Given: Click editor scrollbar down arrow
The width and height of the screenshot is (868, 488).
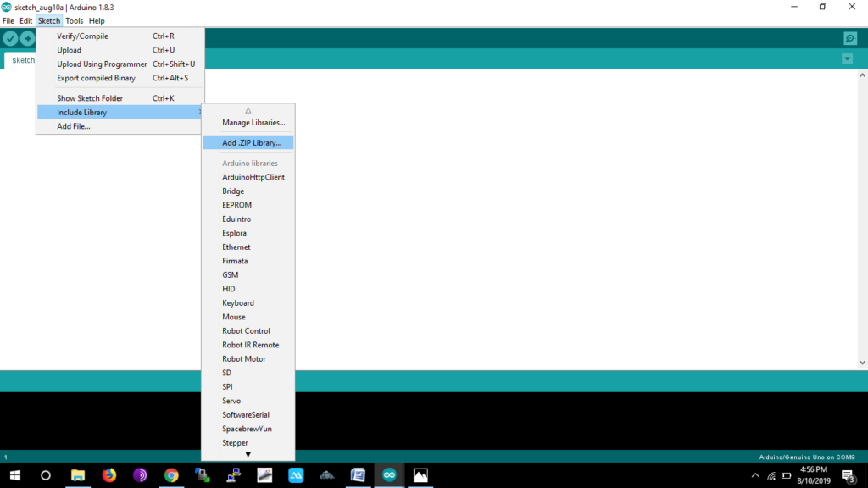Looking at the screenshot, I should tap(862, 363).
